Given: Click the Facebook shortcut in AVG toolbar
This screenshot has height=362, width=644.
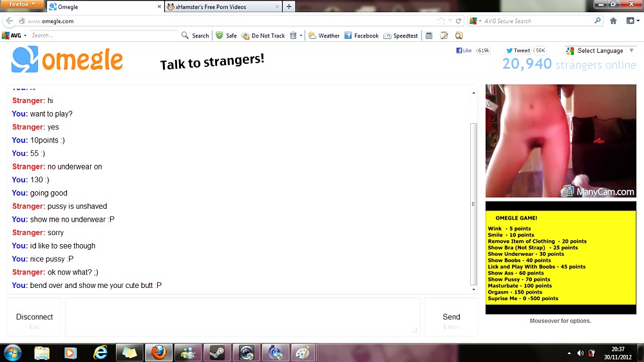Looking at the screenshot, I should [361, 35].
